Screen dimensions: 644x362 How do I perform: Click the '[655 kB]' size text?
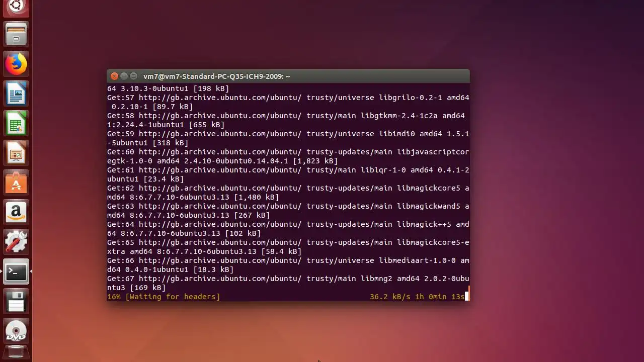tap(207, 125)
